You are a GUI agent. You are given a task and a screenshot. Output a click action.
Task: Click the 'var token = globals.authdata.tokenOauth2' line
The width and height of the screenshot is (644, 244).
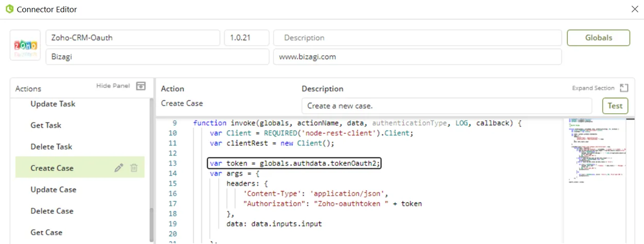(x=295, y=163)
